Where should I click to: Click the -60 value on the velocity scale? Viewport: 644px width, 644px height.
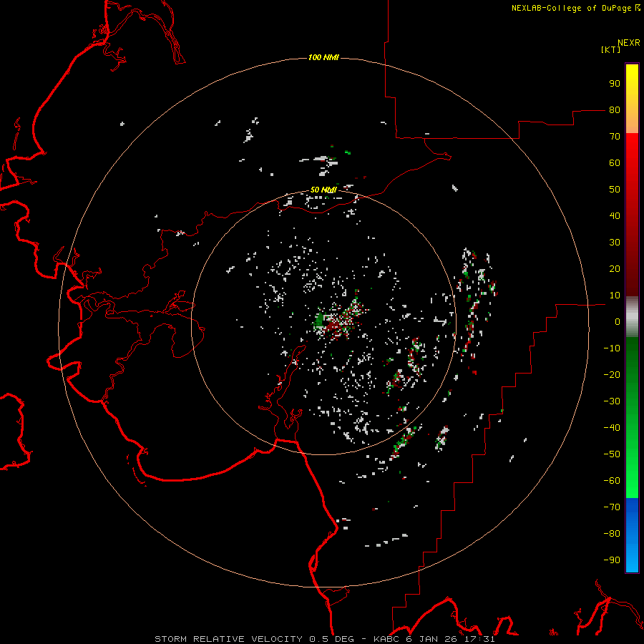point(612,481)
